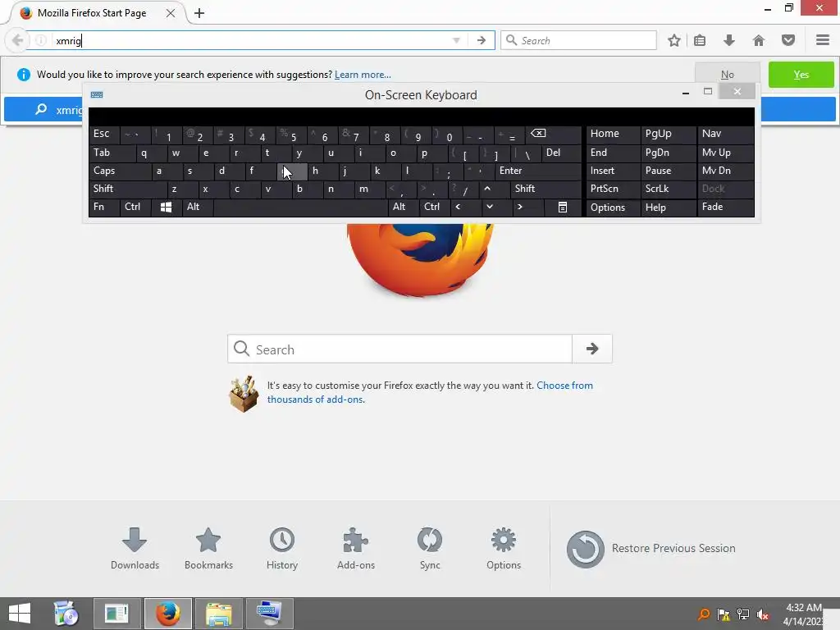This screenshot has width=840, height=630.
Task: Open Bookmarks from start page
Action: 208,549
